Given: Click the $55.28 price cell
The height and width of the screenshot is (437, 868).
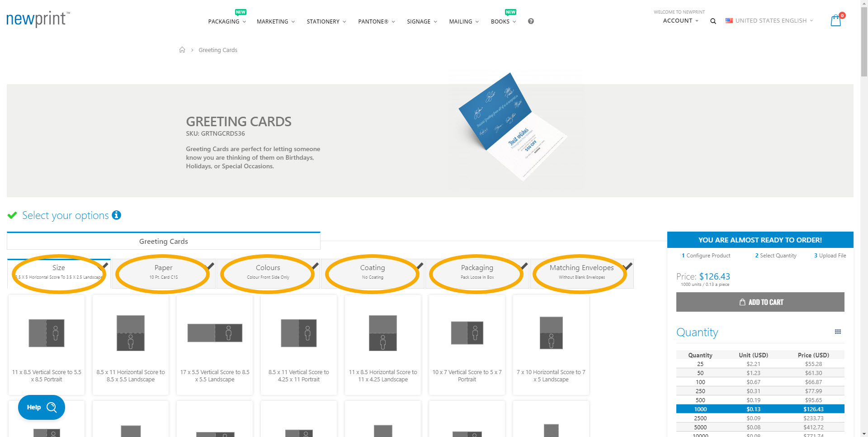Looking at the screenshot, I should point(813,364).
